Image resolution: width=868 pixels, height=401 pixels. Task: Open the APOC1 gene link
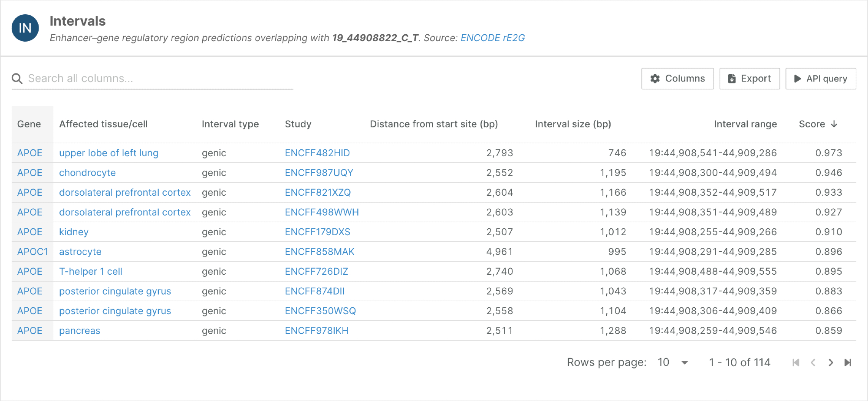click(33, 252)
